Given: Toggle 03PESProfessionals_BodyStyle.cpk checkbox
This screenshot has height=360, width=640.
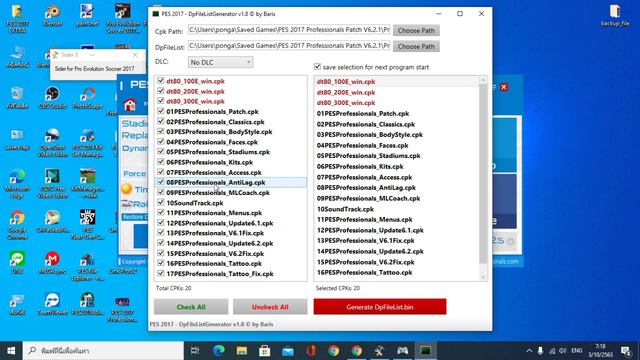Looking at the screenshot, I should (x=160, y=131).
